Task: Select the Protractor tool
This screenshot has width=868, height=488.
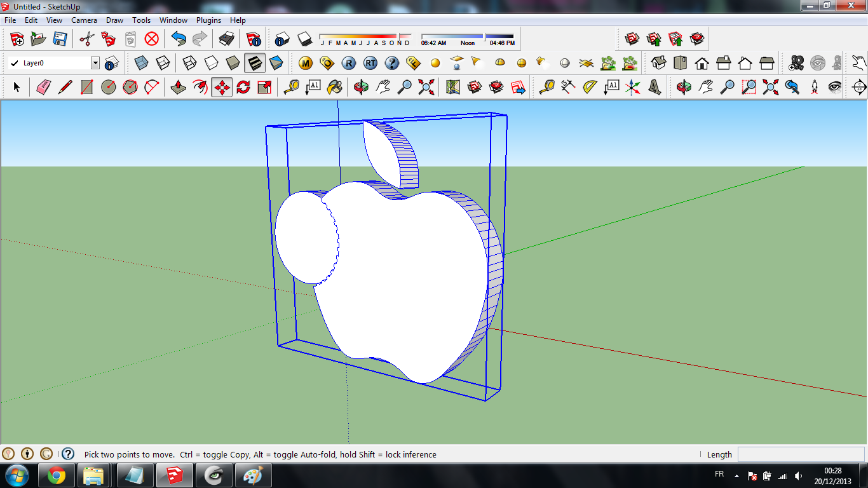Action: click(590, 87)
